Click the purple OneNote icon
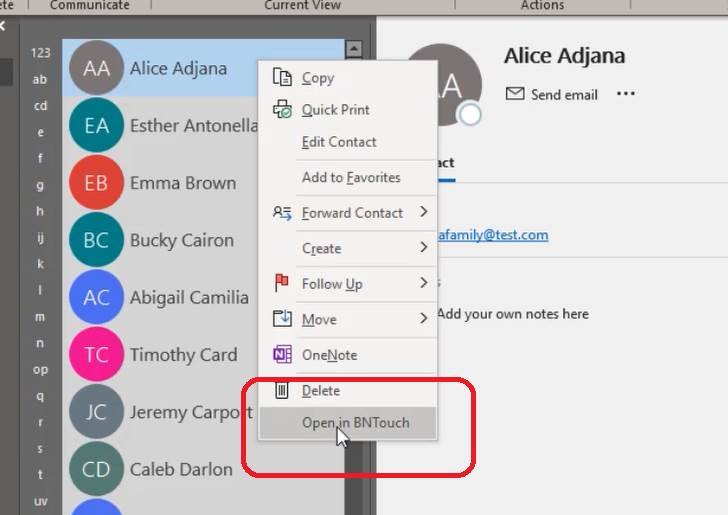This screenshot has width=728, height=515. [282, 354]
